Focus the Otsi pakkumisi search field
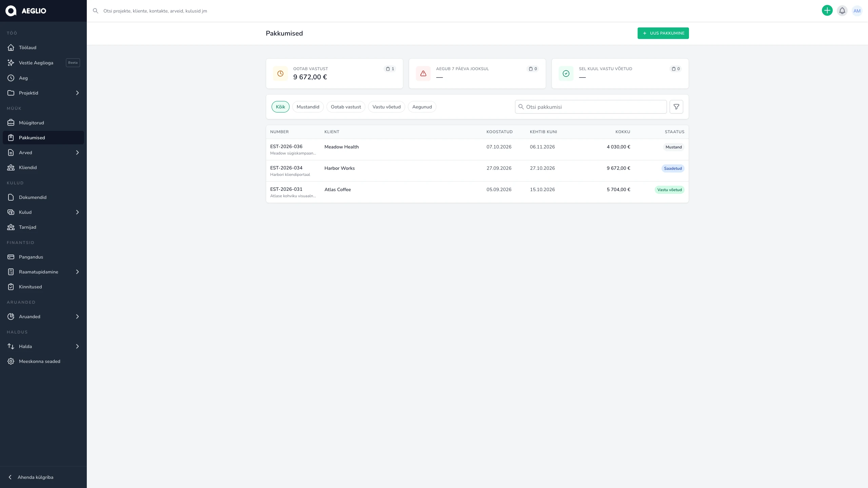Image resolution: width=868 pixels, height=488 pixels. [x=591, y=107]
